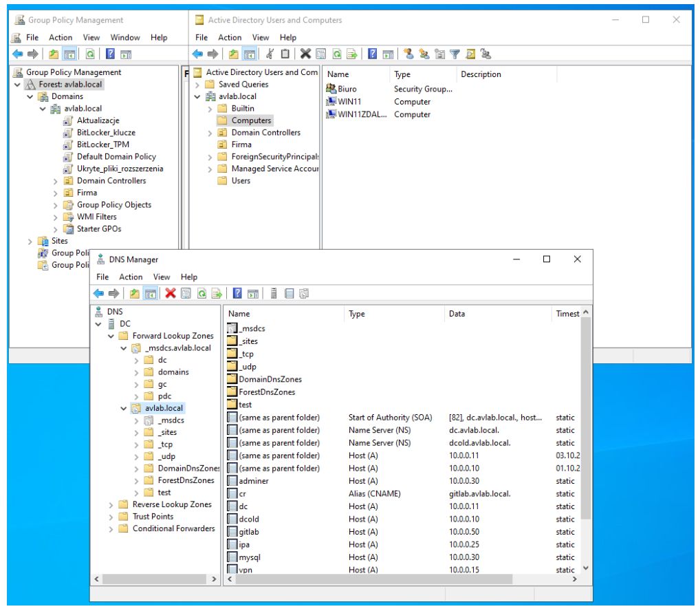This screenshot has height=611, width=700.
Task: Click the Help icon in DNS Manager toolbar
Action: tap(237, 294)
